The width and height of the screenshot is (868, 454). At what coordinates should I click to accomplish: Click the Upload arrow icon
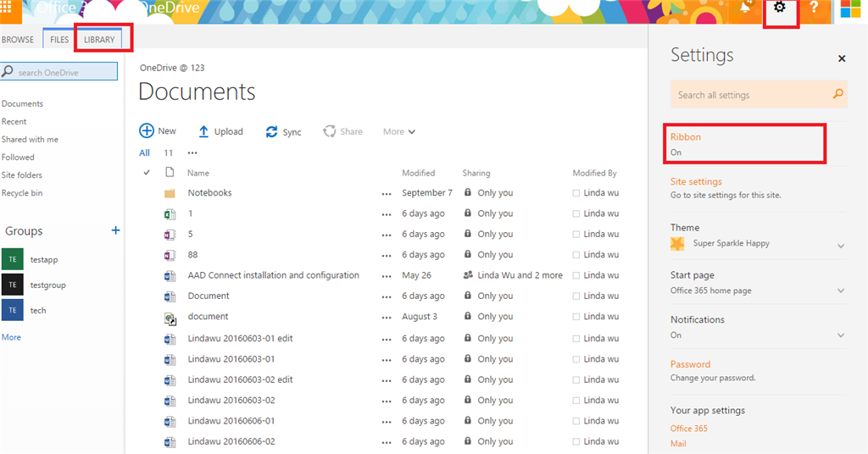click(203, 131)
